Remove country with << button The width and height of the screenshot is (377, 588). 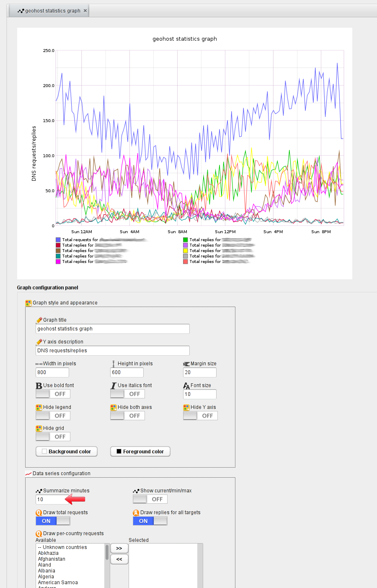pos(119,559)
